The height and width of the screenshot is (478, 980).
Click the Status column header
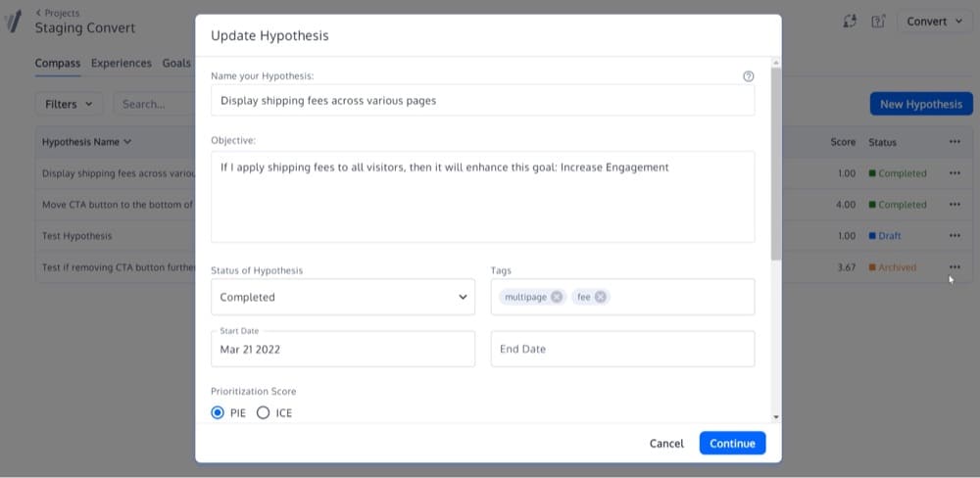(x=882, y=142)
